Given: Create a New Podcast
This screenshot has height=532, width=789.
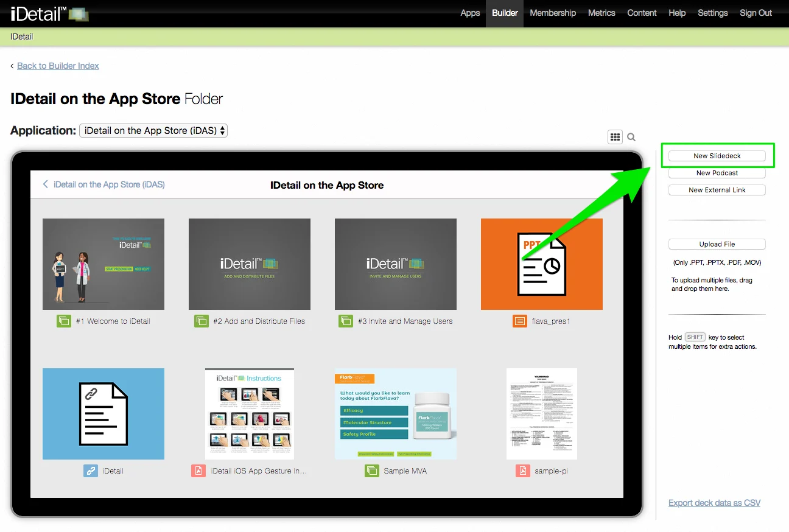Looking at the screenshot, I should pyautogui.click(x=717, y=173).
